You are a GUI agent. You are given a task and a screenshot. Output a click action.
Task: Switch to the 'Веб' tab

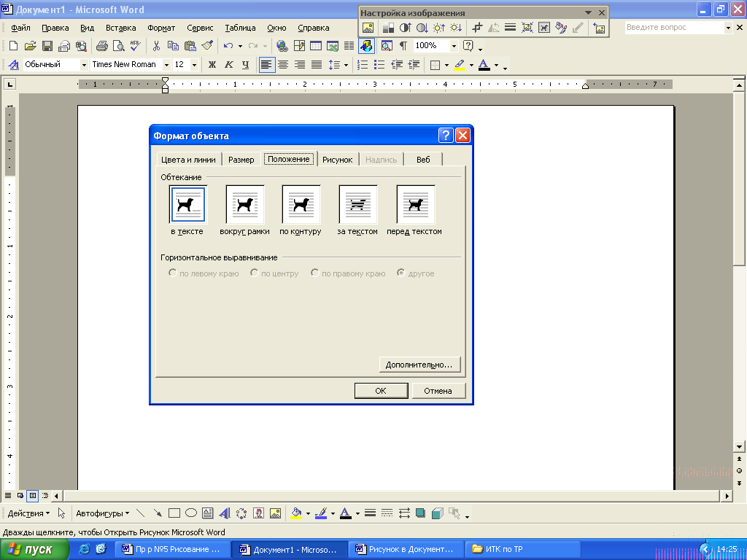(x=423, y=160)
